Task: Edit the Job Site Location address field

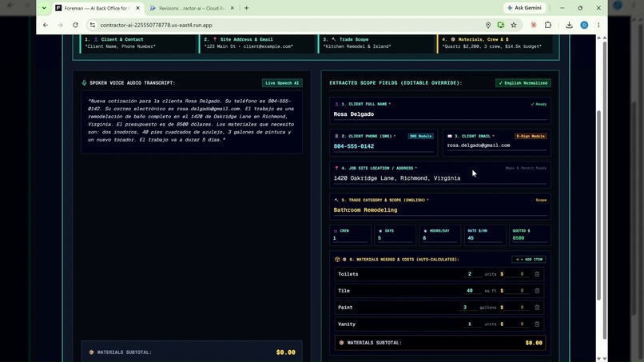Action: coord(440,178)
